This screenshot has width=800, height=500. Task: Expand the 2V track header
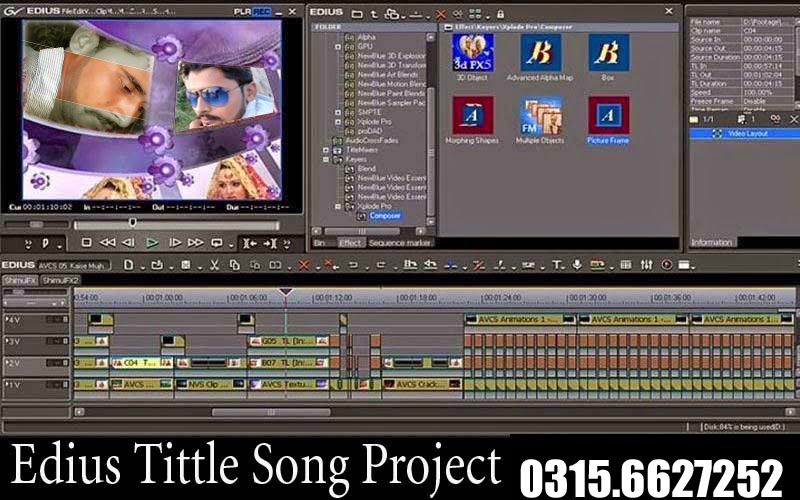click(x=7, y=363)
